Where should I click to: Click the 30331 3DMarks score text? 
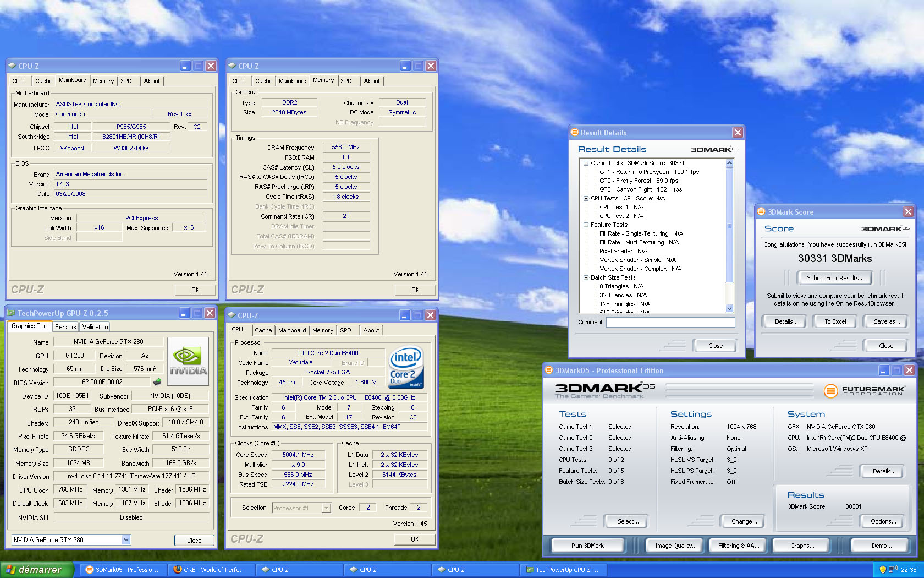(x=835, y=259)
